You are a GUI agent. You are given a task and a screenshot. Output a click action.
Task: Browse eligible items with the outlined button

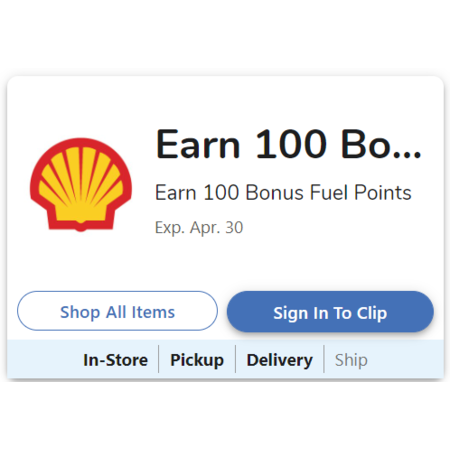coord(117,311)
